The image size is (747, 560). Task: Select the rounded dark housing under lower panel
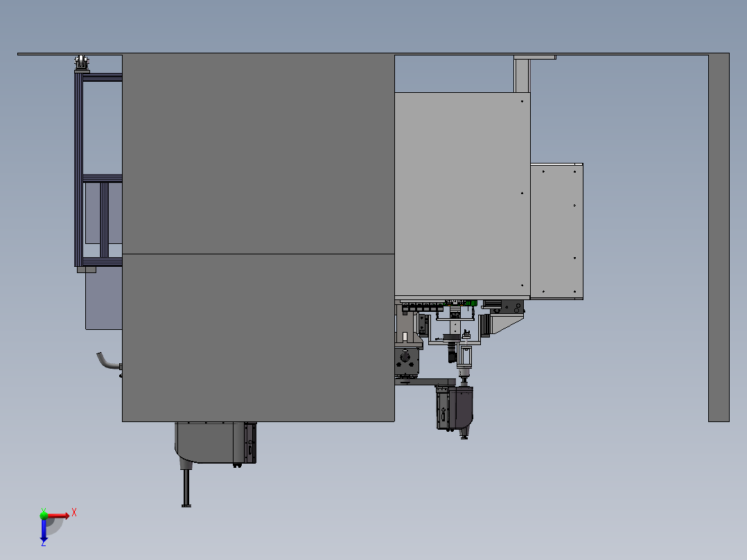click(x=216, y=443)
